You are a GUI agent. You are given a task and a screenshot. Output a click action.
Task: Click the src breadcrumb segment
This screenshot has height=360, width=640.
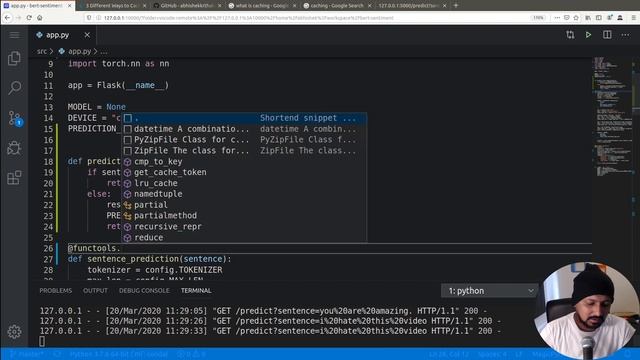coord(42,51)
